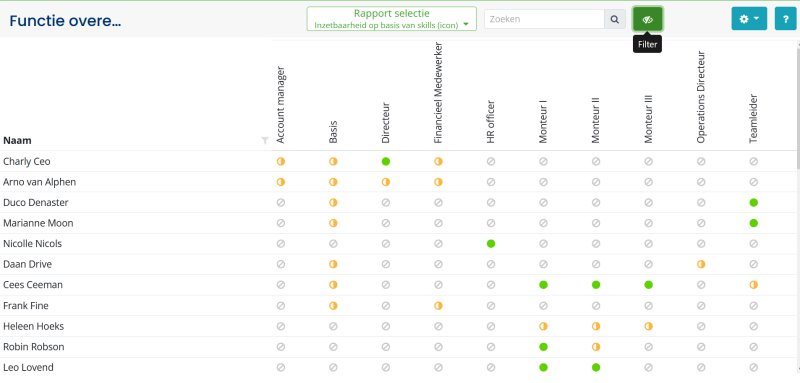800x383 pixels.
Task: Click Charly Ceo's green Directeur icon
Action: [x=386, y=162]
